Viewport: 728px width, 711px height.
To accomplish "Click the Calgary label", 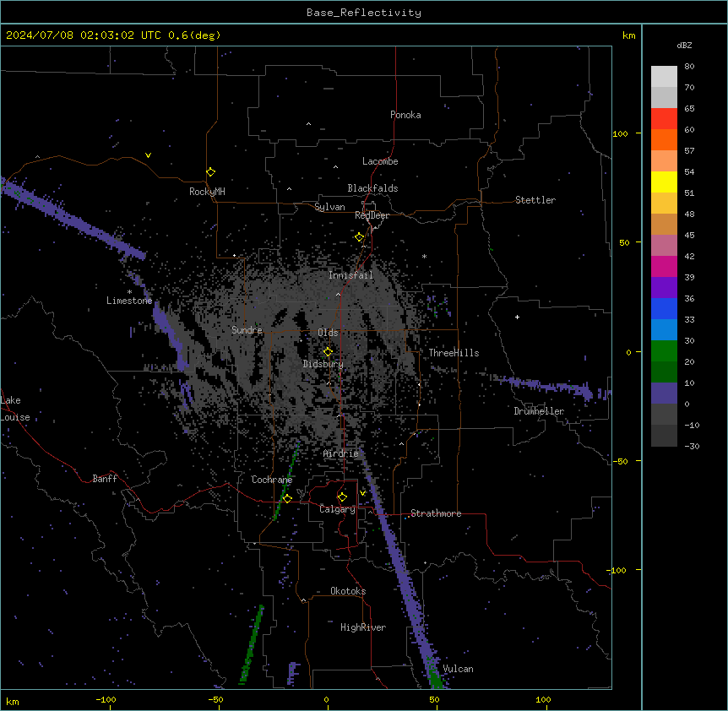I will tap(337, 509).
